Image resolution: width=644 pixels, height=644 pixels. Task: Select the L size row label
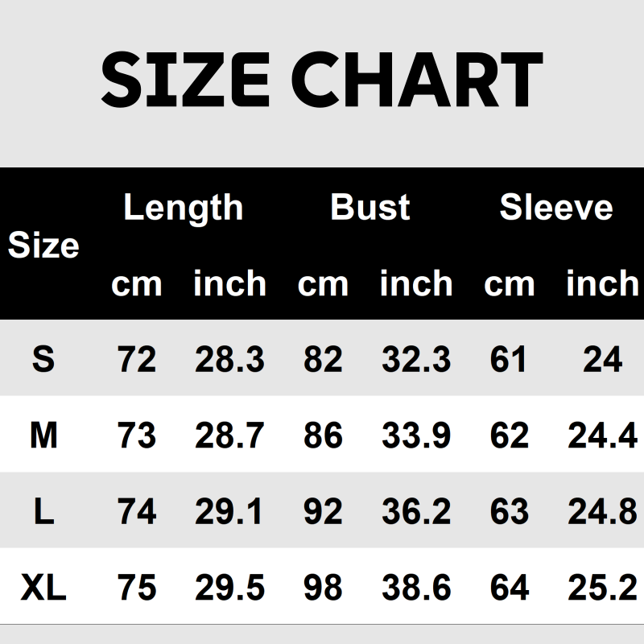pos(43,512)
